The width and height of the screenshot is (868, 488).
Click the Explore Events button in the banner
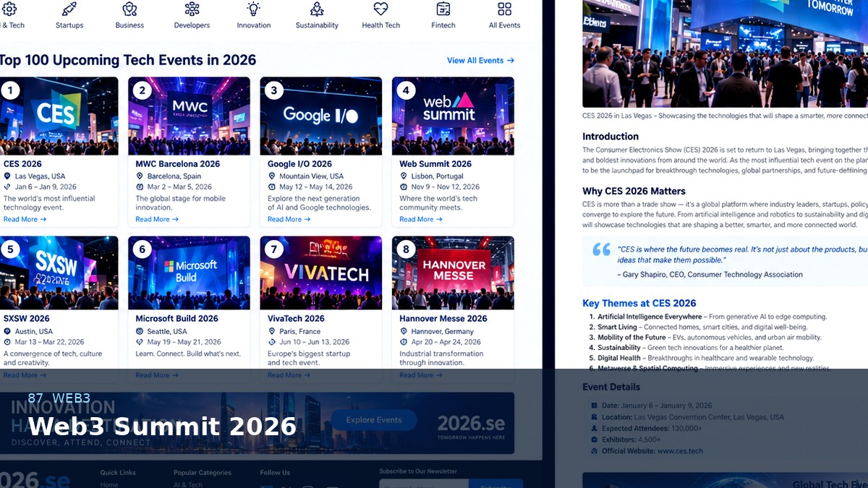[374, 420]
